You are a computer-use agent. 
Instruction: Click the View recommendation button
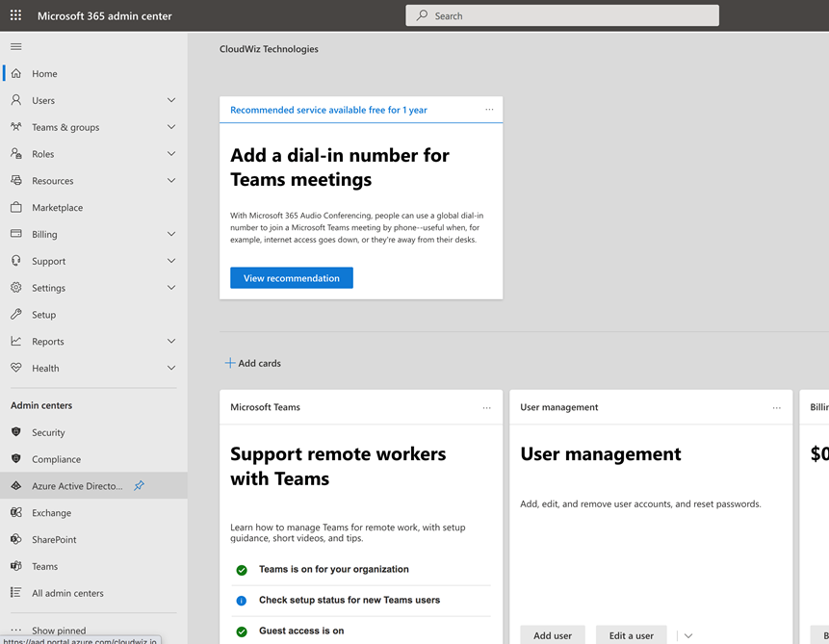click(291, 278)
